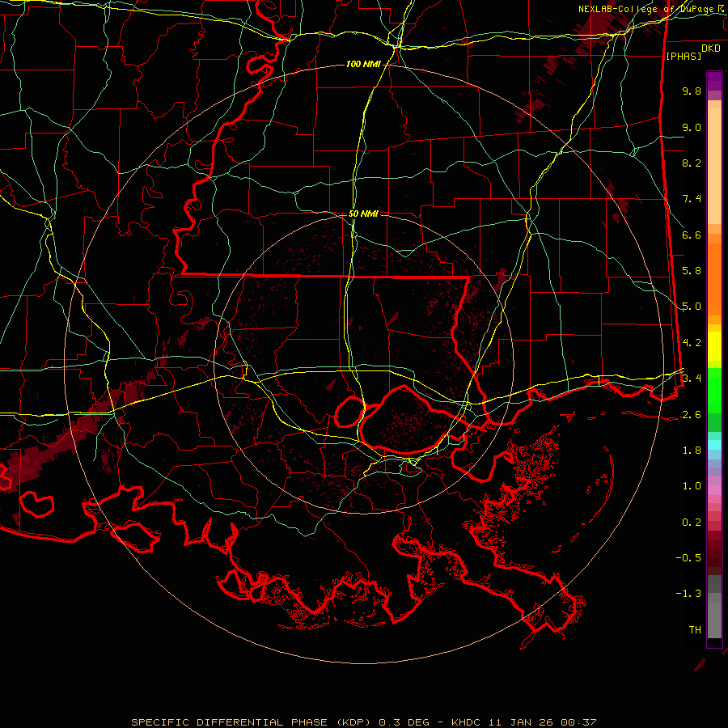Pick the orange segment of the color bar
This screenshot has height=728, width=728.
714,278
